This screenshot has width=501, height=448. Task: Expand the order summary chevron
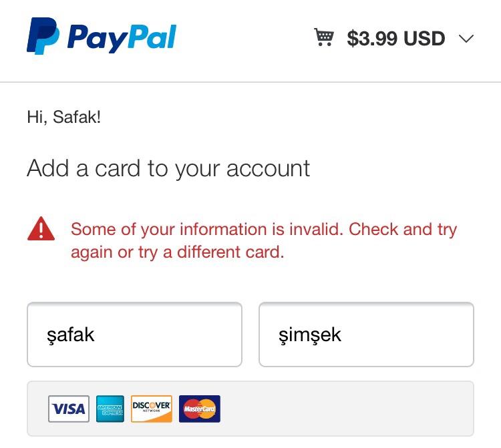[466, 39]
